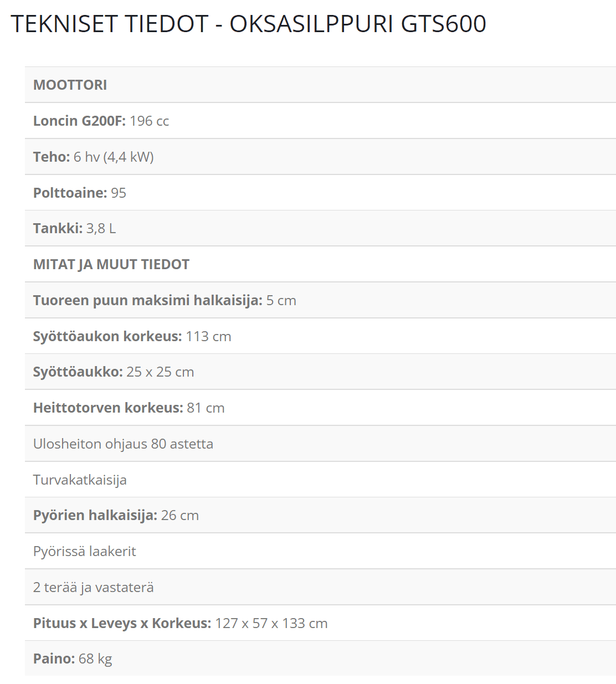This screenshot has width=616, height=684.
Task: Click the Teho 6 hv row
Action: tap(93, 157)
